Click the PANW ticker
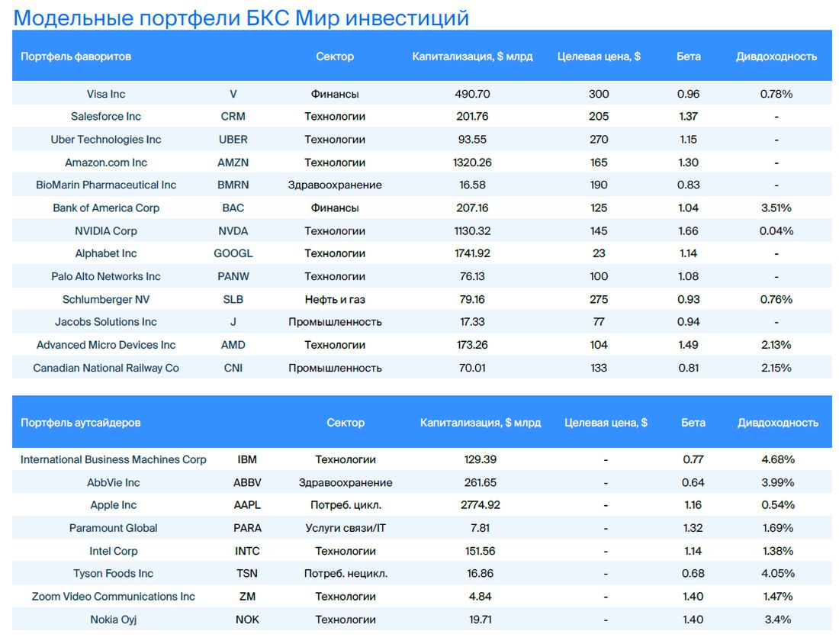 (233, 276)
